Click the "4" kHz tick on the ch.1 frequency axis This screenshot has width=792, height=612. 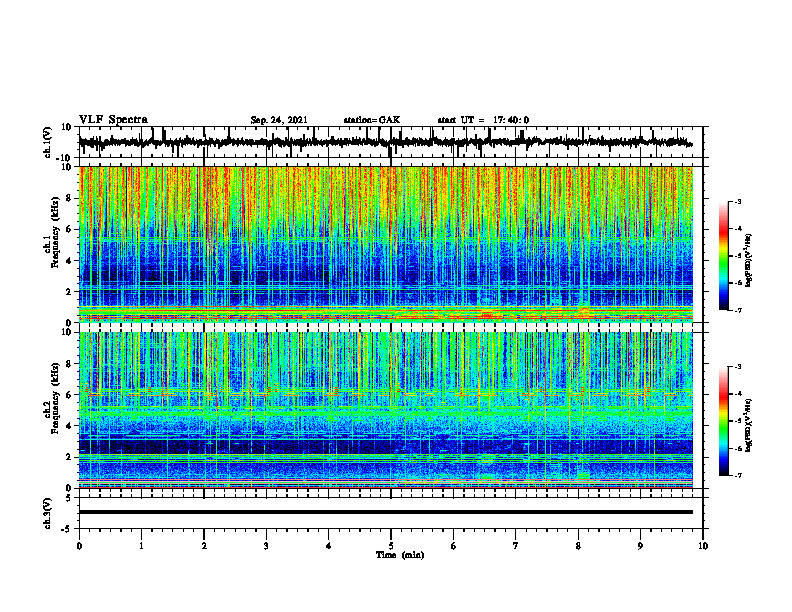pos(70,261)
